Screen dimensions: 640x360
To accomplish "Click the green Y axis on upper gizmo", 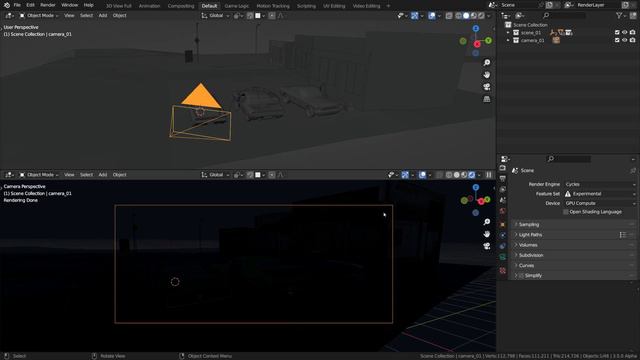I will point(488,41).
